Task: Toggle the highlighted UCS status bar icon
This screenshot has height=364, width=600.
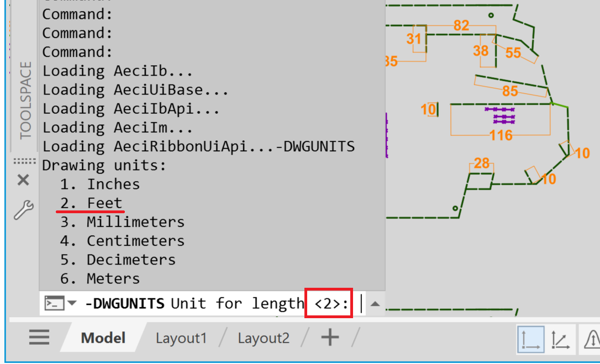Action: click(531, 339)
